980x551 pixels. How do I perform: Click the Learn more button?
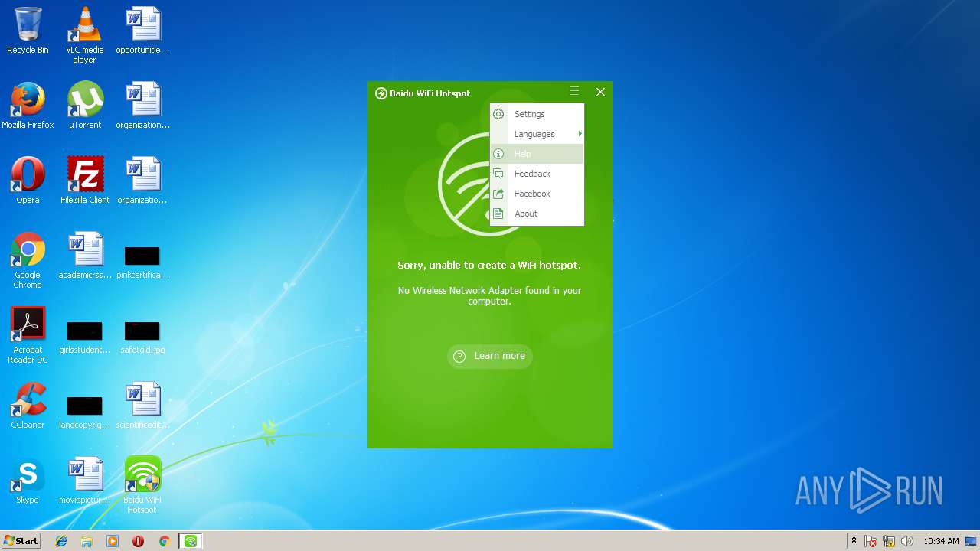pos(490,356)
